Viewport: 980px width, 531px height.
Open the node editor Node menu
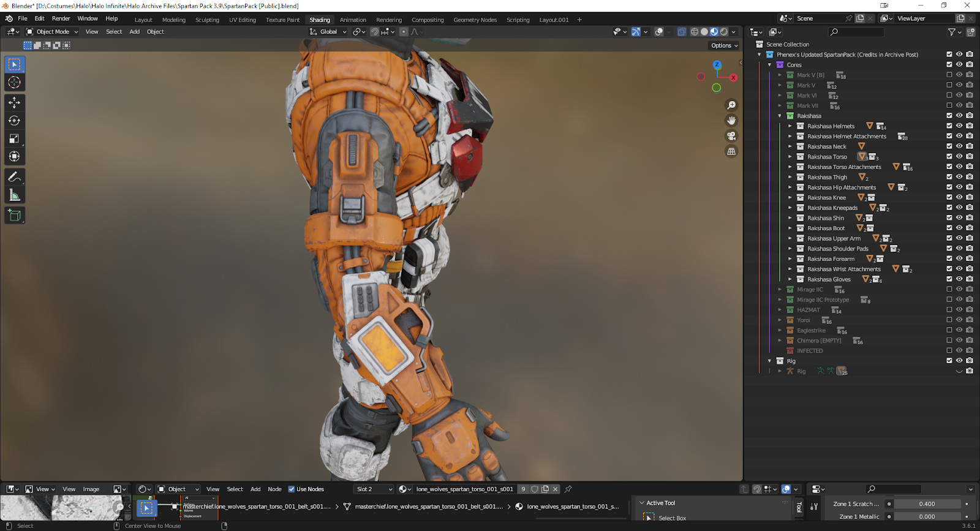[x=274, y=489]
